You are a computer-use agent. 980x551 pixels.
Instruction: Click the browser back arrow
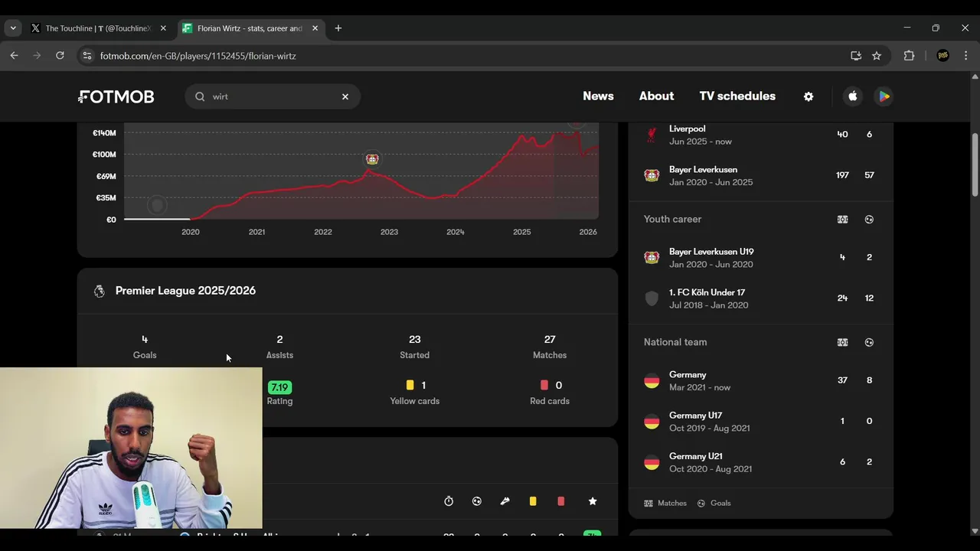pyautogui.click(x=14, y=55)
